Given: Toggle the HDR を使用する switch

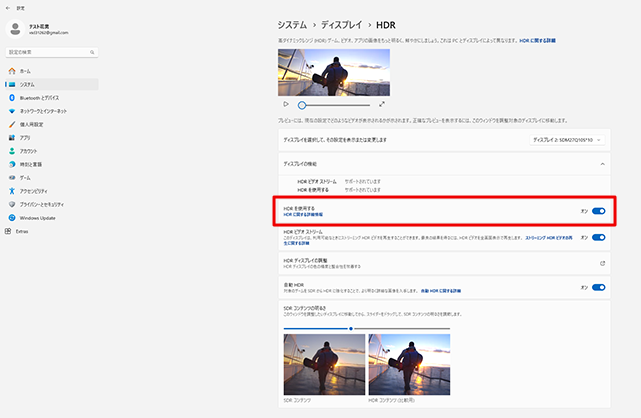Looking at the screenshot, I should pos(598,212).
